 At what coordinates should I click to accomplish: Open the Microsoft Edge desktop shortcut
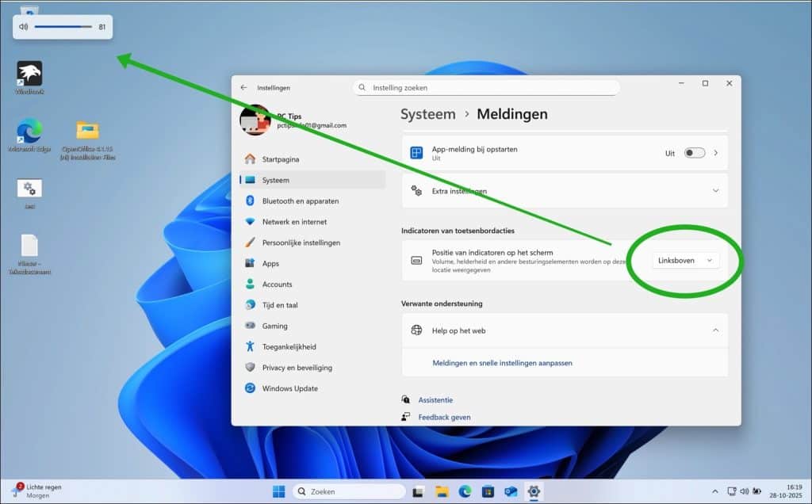click(x=29, y=132)
